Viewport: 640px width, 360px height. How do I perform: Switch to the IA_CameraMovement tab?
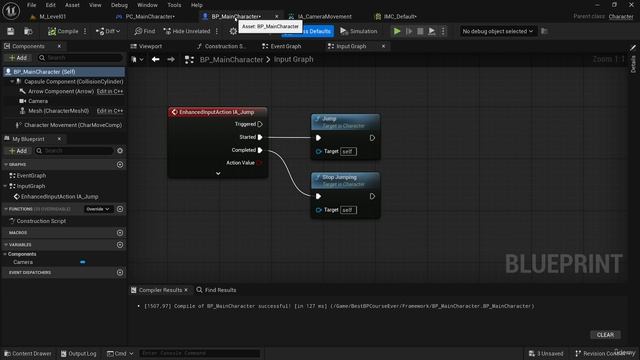(x=324, y=17)
